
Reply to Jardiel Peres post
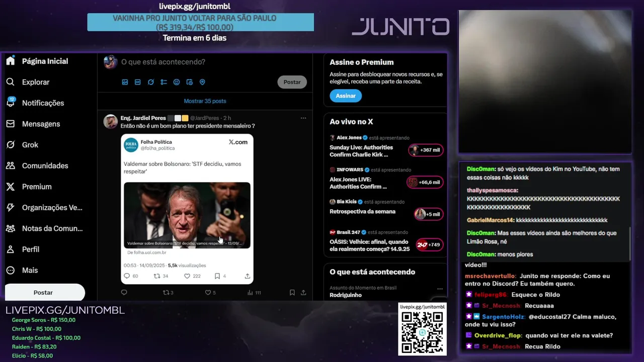(x=124, y=292)
